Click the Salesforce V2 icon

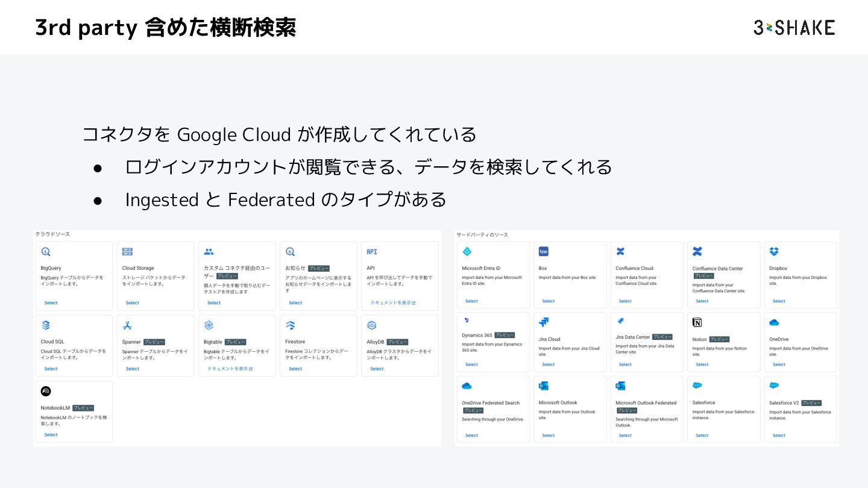pyautogui.click(x=774, y=386)
